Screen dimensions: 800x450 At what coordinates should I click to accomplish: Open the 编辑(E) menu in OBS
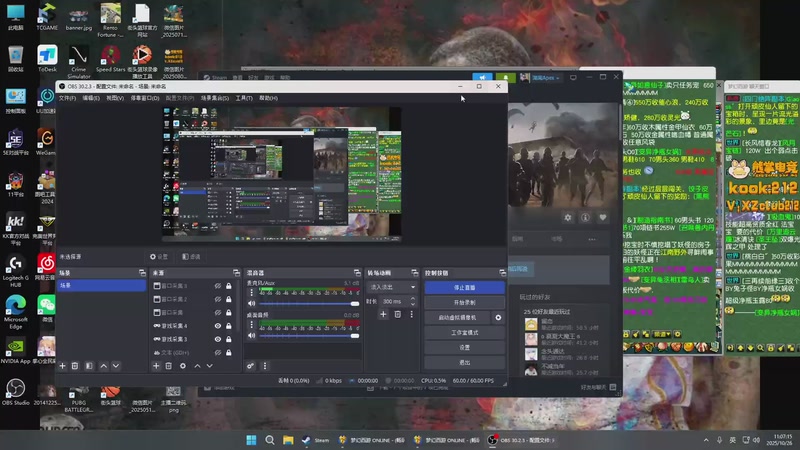pos(91,98)
